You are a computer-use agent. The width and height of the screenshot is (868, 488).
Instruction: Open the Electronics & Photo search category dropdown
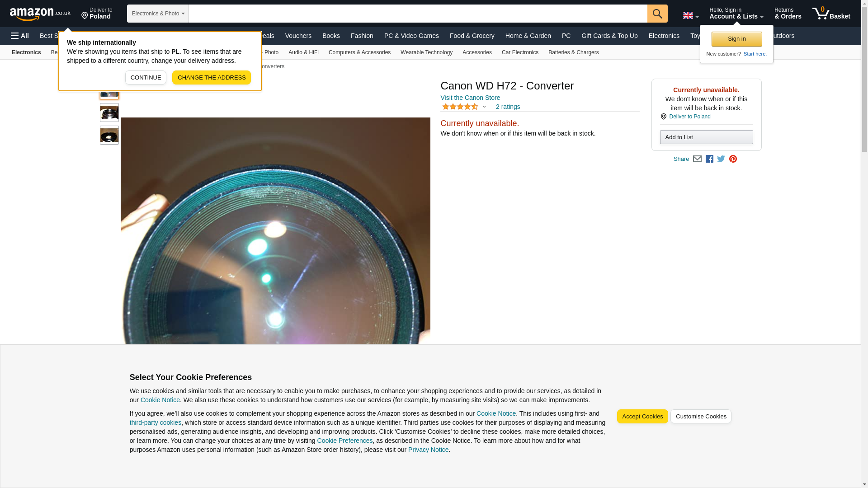pyautogui.click(x=158, y=14)
